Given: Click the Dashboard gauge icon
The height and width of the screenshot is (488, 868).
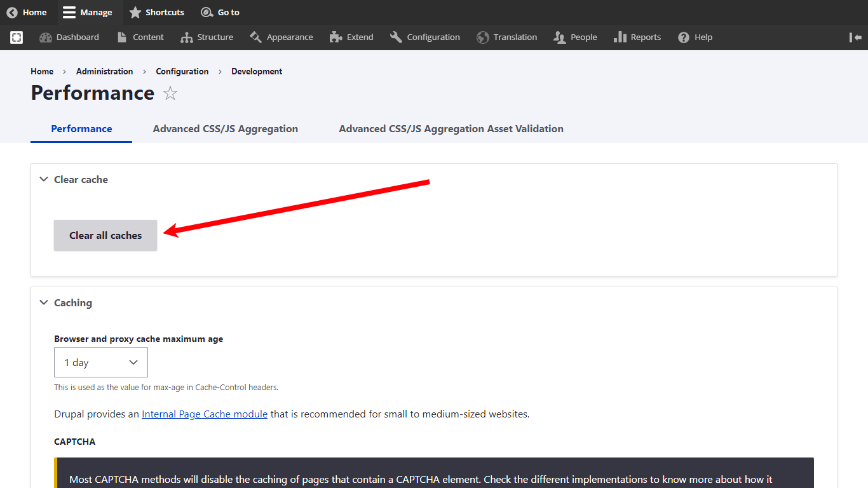Looking at the screenshot, I should [45, 37].
